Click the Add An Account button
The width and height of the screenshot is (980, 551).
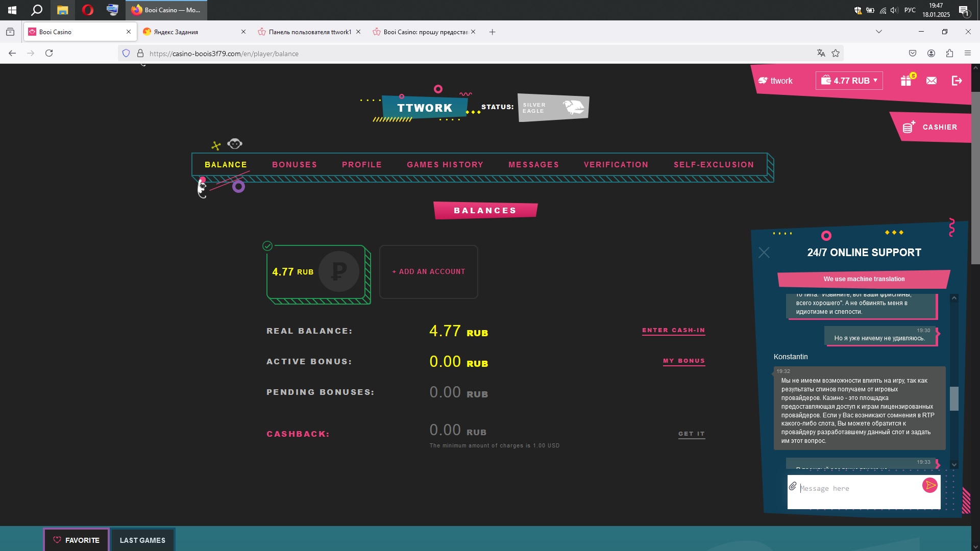coord(429,272)
